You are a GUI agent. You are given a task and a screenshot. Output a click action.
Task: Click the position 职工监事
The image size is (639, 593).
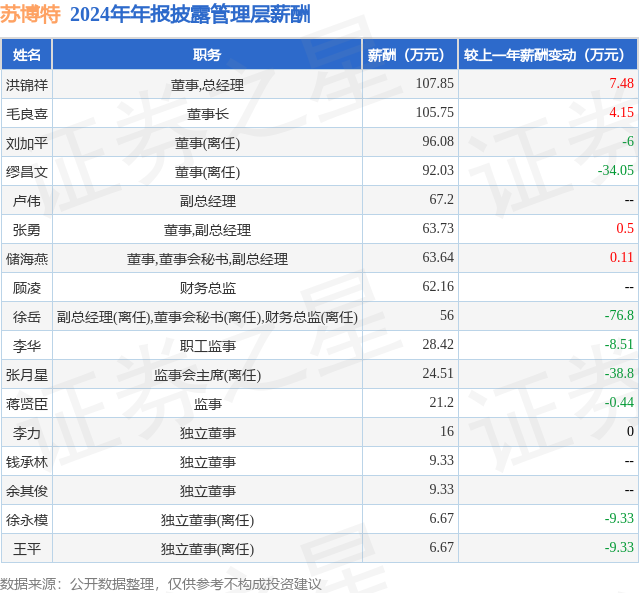point(207,346)
